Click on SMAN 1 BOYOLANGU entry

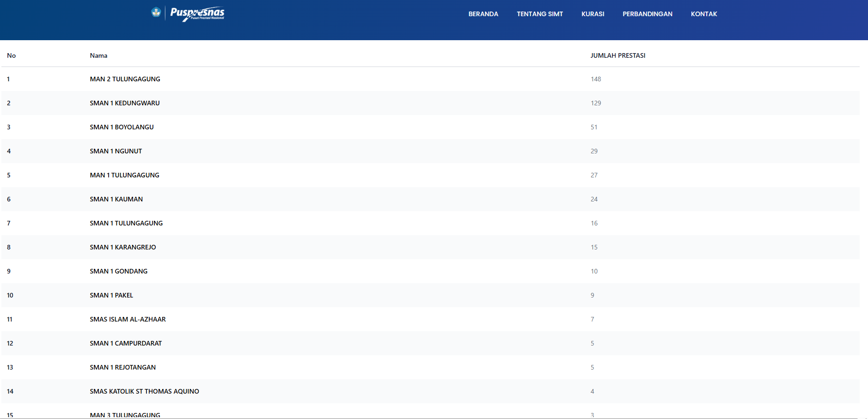click(x=122, y=127)
